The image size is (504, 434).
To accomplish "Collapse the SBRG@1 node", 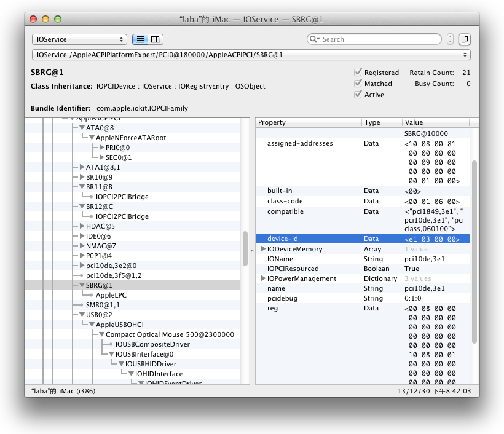I will [x=82, y=285].
